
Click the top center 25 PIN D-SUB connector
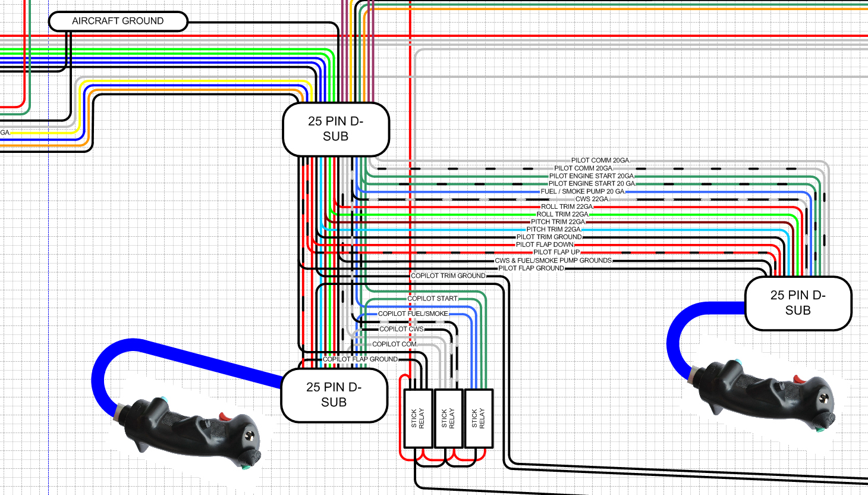click(336, 129)
